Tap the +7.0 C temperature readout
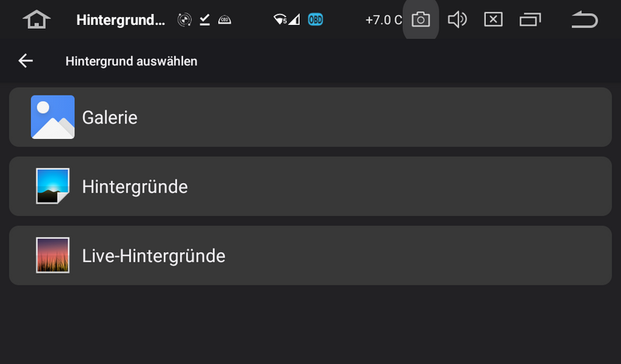 (x=383, y=20)
